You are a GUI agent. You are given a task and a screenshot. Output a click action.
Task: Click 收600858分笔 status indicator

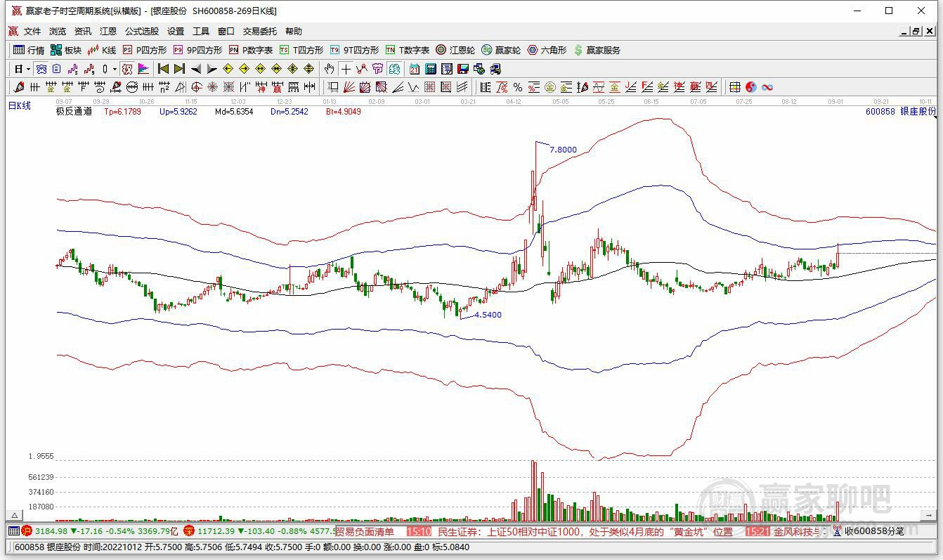coord(874,531)
